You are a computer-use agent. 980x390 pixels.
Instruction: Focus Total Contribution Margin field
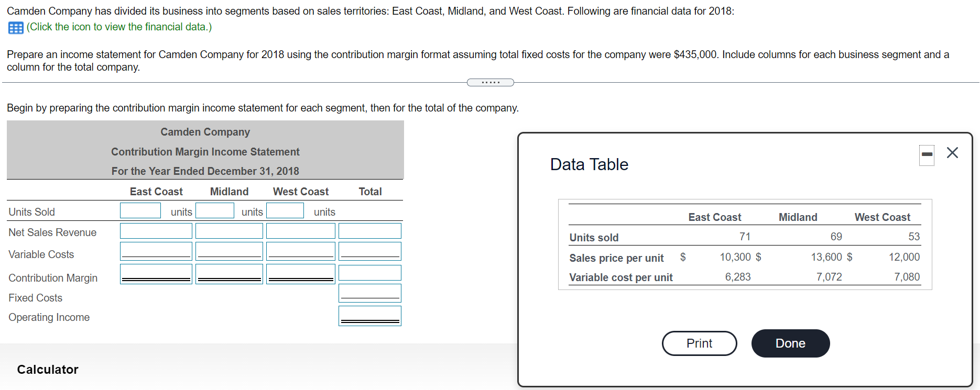coord(370,273)
